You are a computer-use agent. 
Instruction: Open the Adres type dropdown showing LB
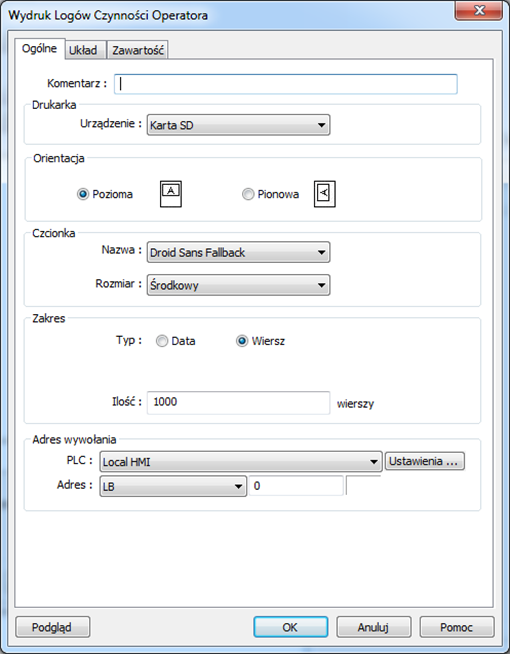tap(173, 486)
